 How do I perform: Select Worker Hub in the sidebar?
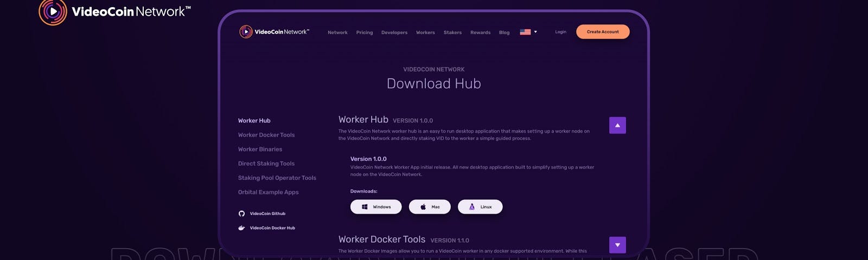point(254,121)
